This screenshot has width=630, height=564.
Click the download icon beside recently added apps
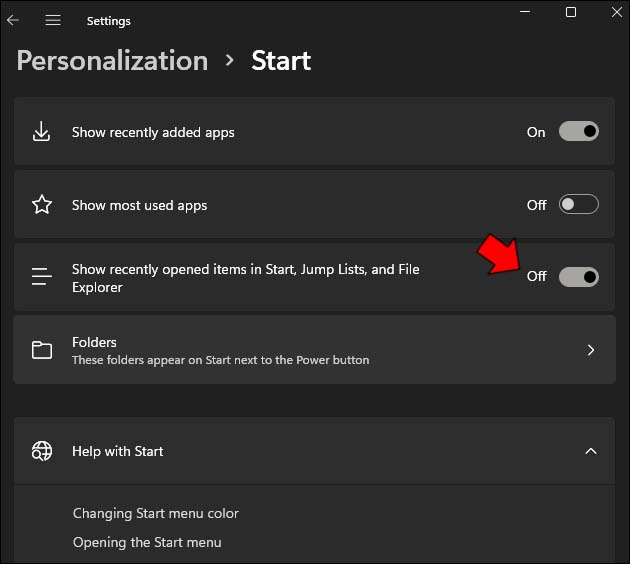tap(42, 132)
